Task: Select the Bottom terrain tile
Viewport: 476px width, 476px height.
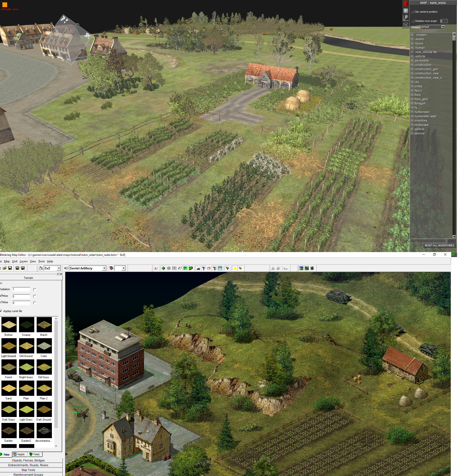Action: 9,325
